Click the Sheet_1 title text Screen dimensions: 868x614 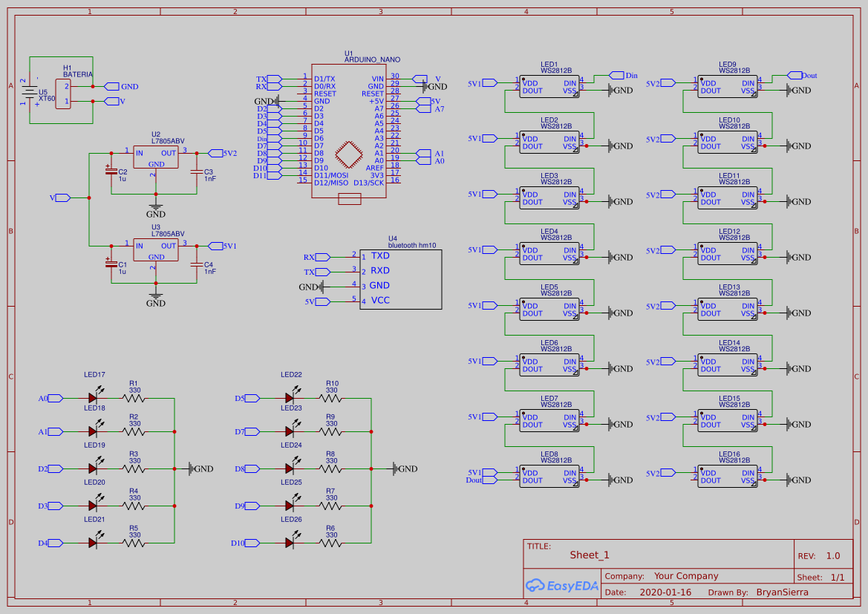[x=587, y=555]
